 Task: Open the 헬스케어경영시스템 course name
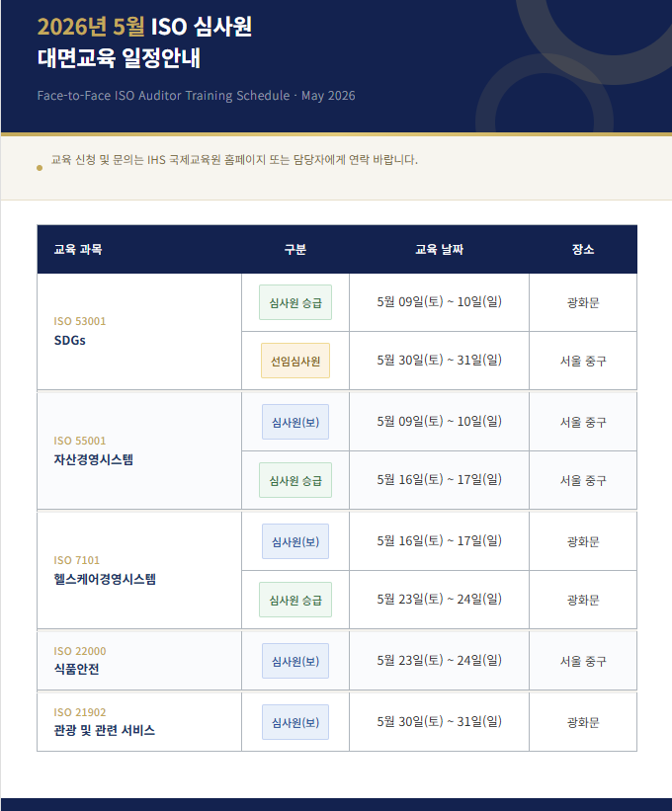click(x=105, y=579)
